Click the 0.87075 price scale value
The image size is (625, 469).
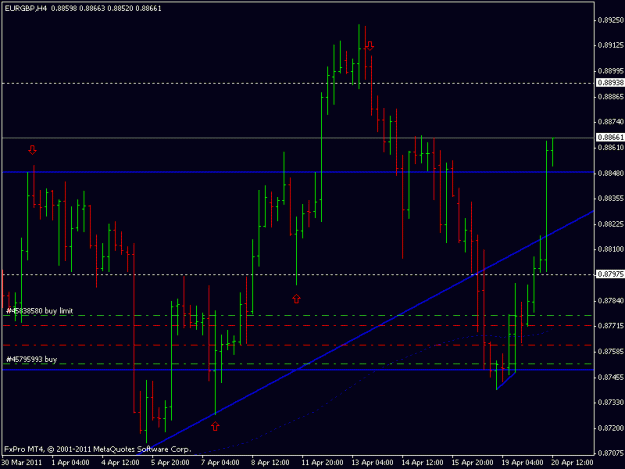click(611, 453)
